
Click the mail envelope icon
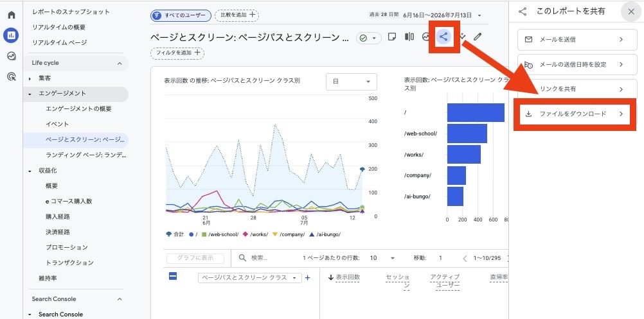click(529, 40)
